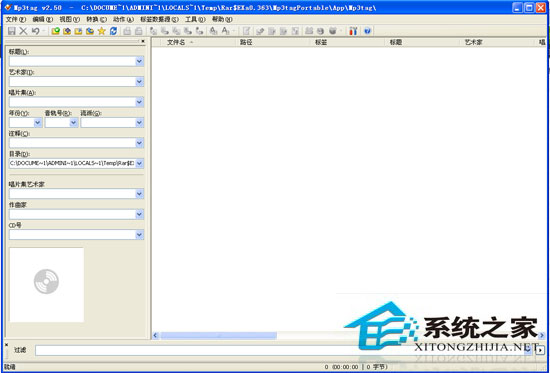The height and width of the screenshot is (373, 550).
Task: Click the Filename to Filename converter icon
Action: [x=176, y=31]
